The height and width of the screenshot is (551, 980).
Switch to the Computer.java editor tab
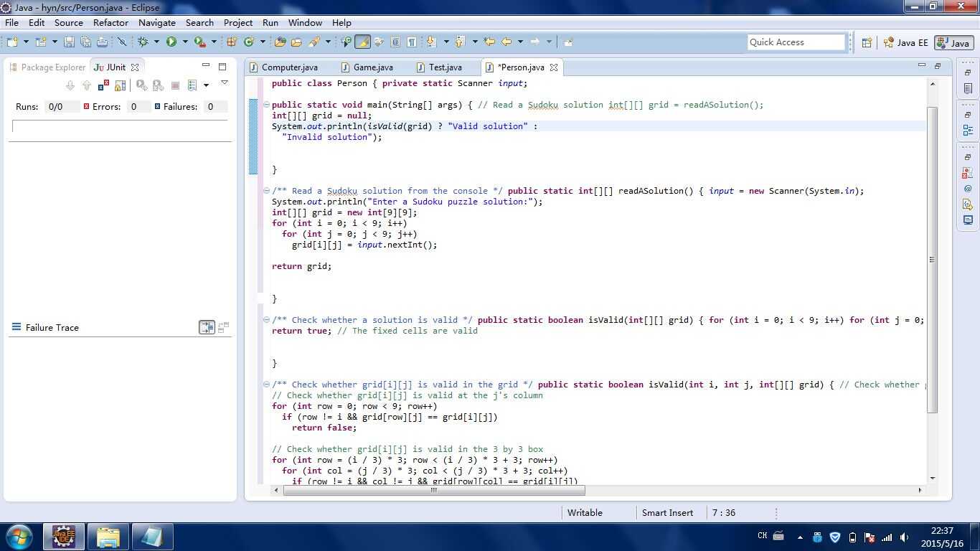(283, 67)
